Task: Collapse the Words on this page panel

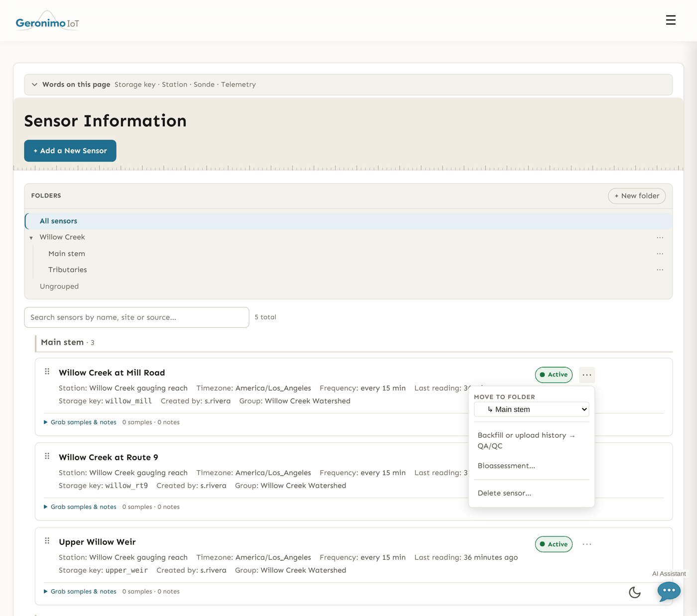Action: [34, 85]
